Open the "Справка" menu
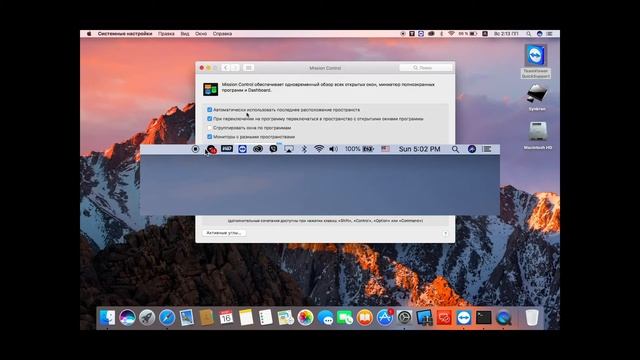Screen dimensions: 640x360 point(222,34)
